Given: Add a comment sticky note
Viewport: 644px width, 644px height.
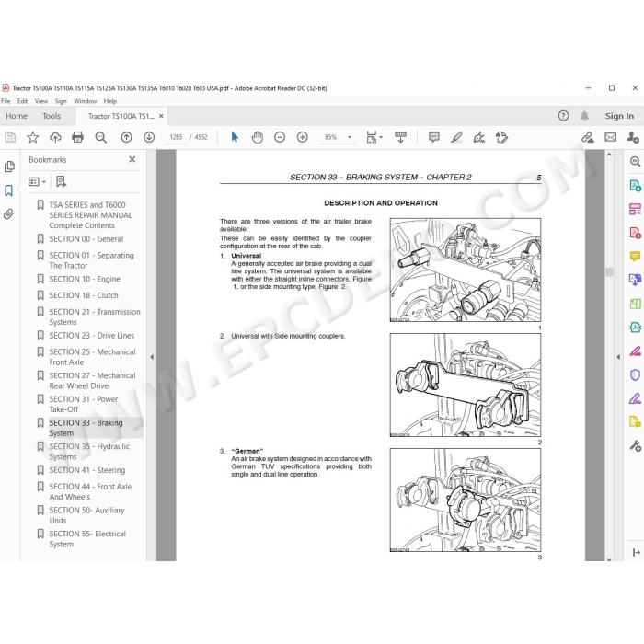Looking at the screenshot, I should (x=433, y=137).
